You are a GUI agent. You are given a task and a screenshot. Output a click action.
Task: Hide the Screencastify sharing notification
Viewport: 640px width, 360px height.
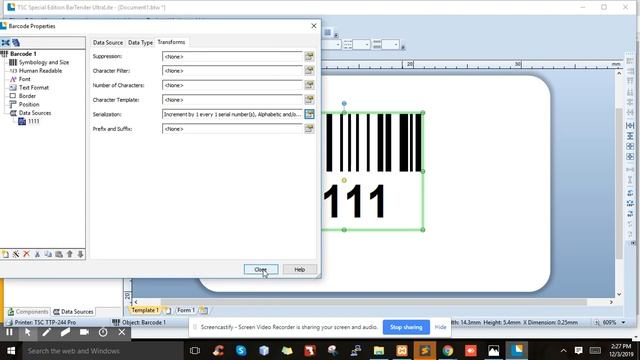[x=440, y=327]
